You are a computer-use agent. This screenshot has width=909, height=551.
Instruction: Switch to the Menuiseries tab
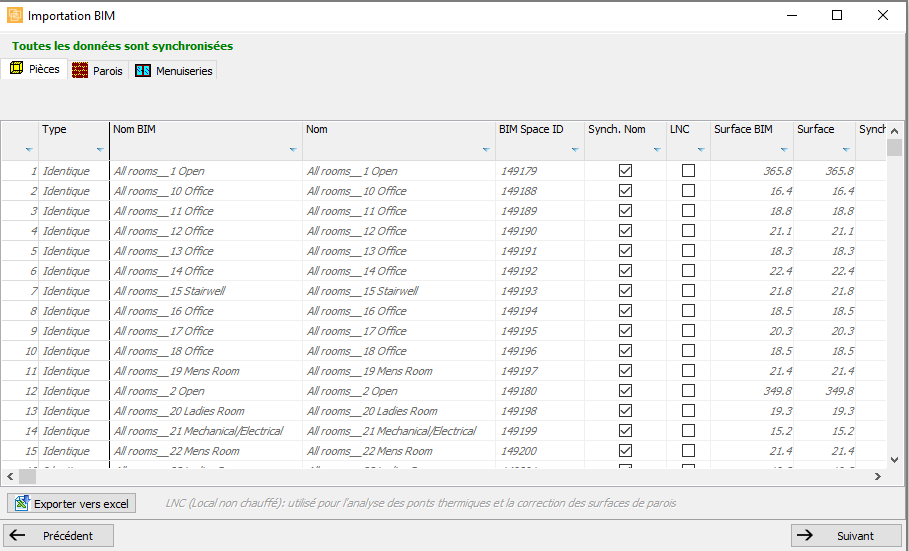(x=174, y=70)
